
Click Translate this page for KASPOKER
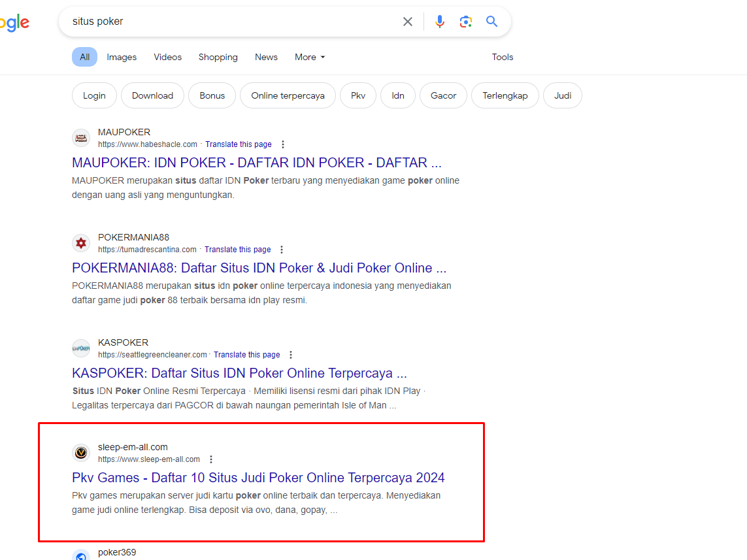247,355
